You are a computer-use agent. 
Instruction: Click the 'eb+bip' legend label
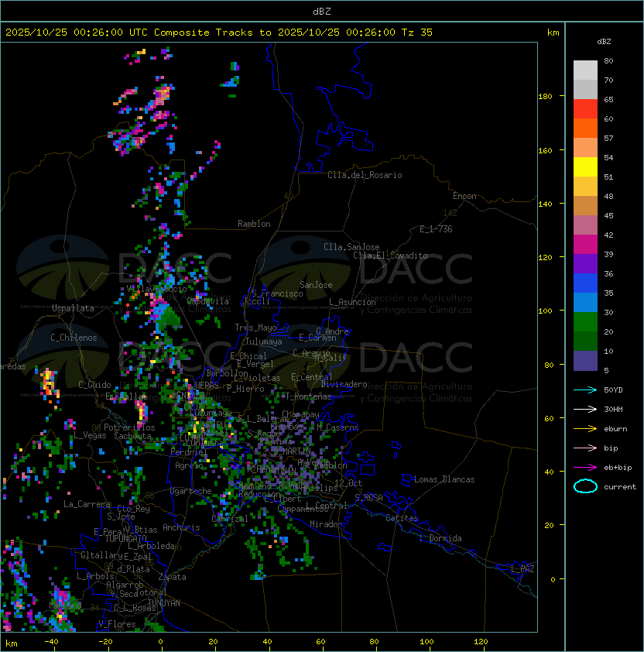[x=618, y=468]
